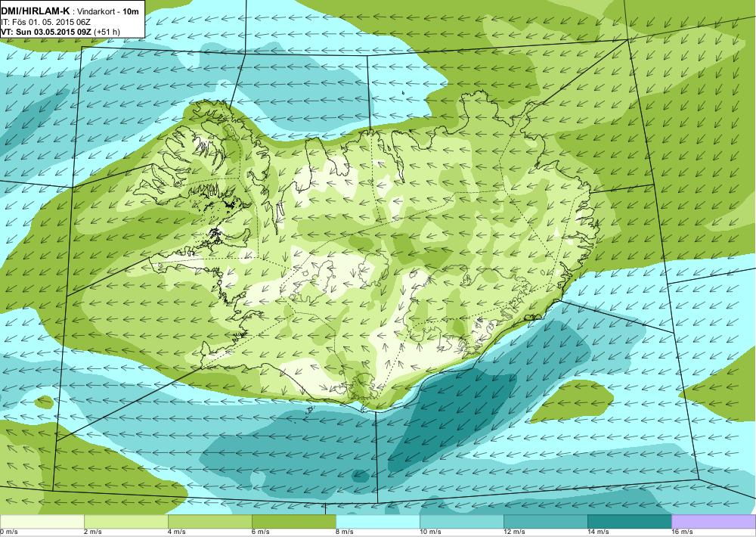Image resolution: width=756 pixels, height=537 pixels.
Task: Click the '12 m/s' legend label
Action: click(x=514, y=532)
